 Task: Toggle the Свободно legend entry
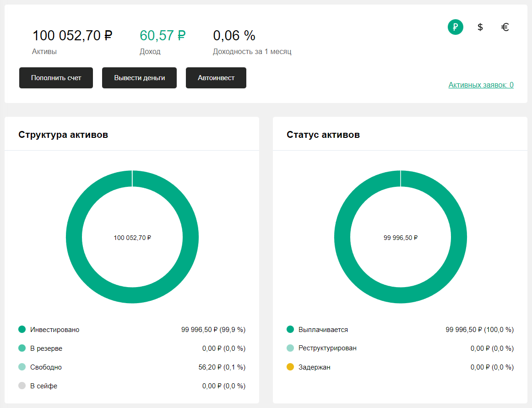[x=44, y=367]
